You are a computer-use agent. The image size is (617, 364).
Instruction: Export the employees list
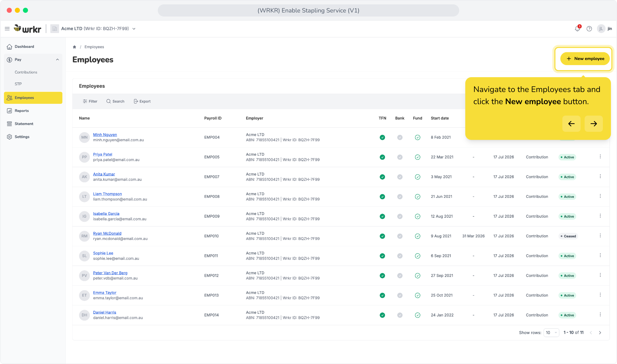[142, 101]
